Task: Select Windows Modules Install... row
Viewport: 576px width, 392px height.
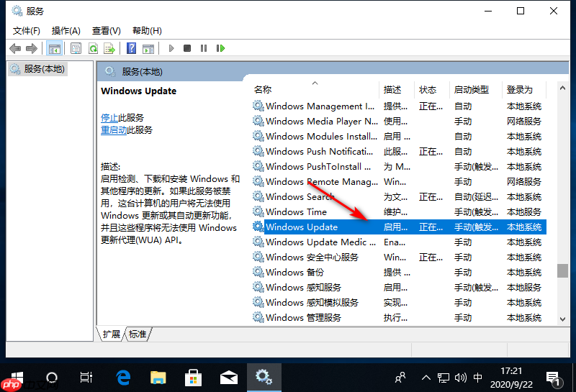Action: point(400,136)
